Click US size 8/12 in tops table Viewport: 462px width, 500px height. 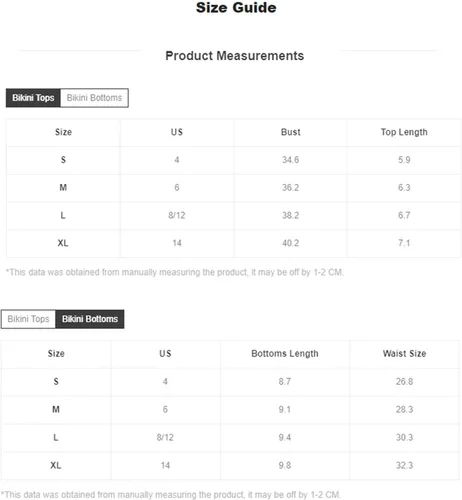[177, 215]
